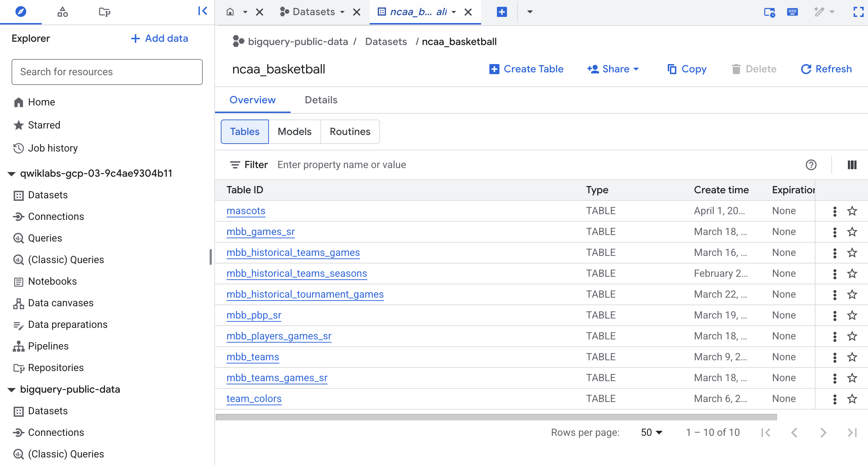Open the keyboard shortcuts icon in top bar
The width and height of the screenshot is (868, 465).
[x=792, y=12]
